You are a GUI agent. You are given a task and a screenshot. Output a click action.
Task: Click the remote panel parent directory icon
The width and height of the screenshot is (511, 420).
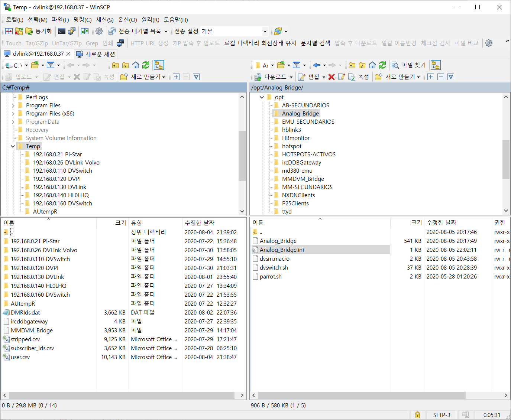tap(352, 65)
